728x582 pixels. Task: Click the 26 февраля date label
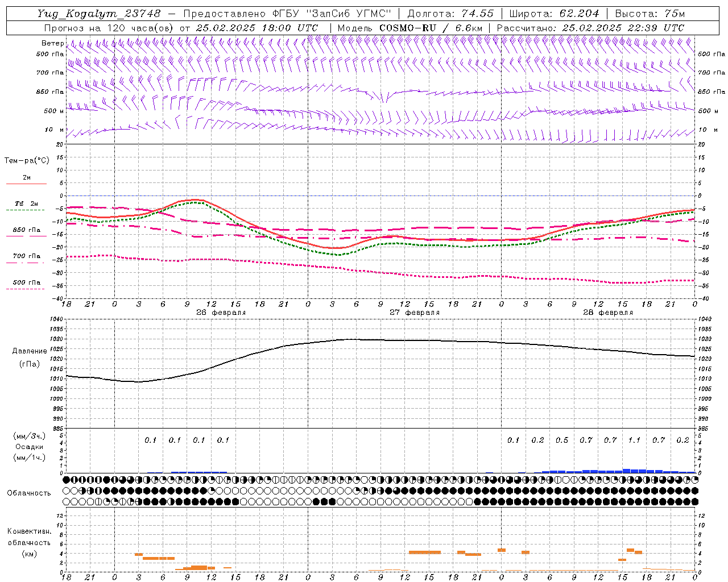pos(221,313)
